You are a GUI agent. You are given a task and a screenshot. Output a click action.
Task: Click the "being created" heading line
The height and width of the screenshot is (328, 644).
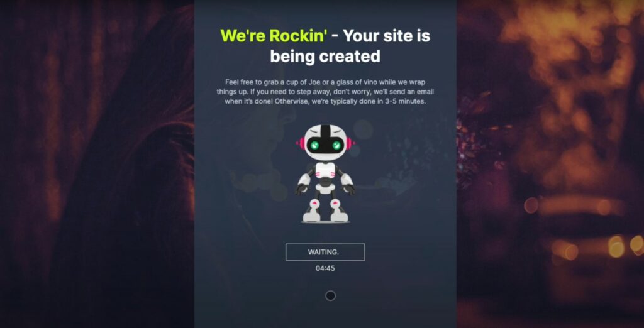pos(325,57)
